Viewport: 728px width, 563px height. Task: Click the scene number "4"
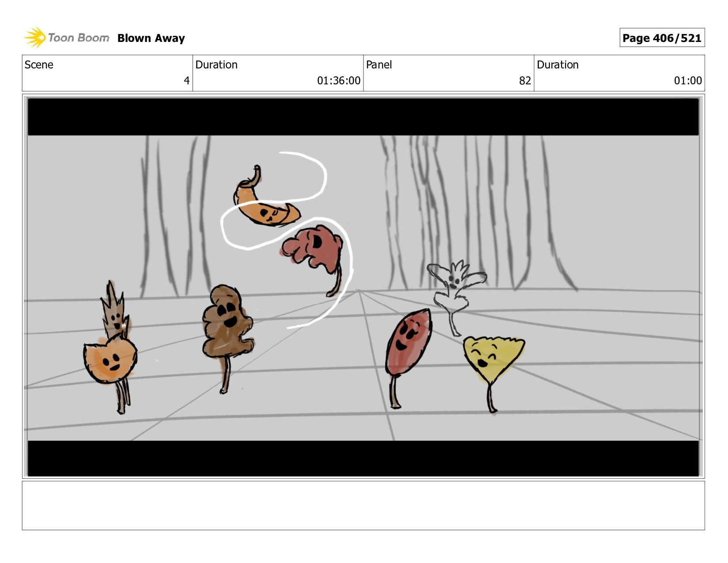187,81
